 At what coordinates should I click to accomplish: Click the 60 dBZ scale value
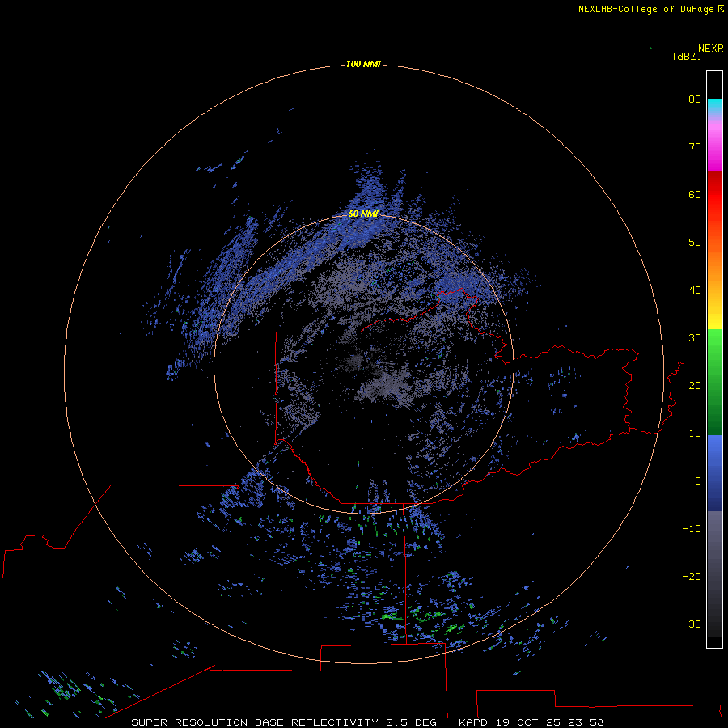tap(695, 194)
